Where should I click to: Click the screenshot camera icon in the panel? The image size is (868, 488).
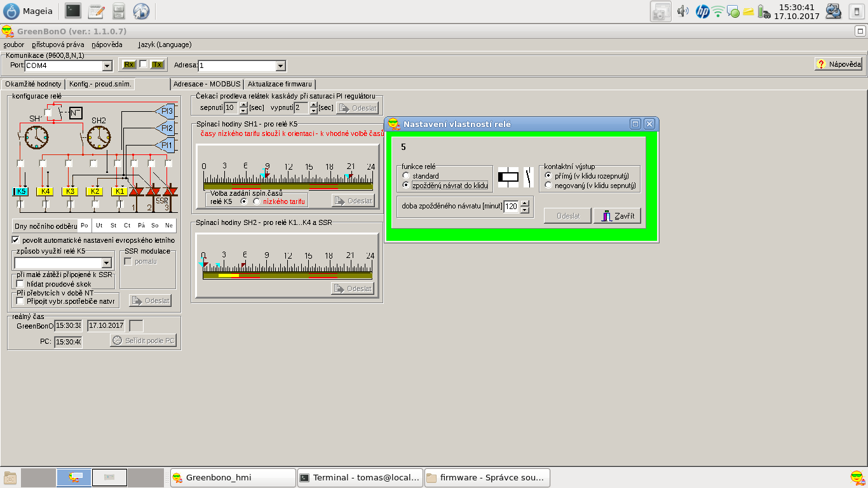[661, 11]
